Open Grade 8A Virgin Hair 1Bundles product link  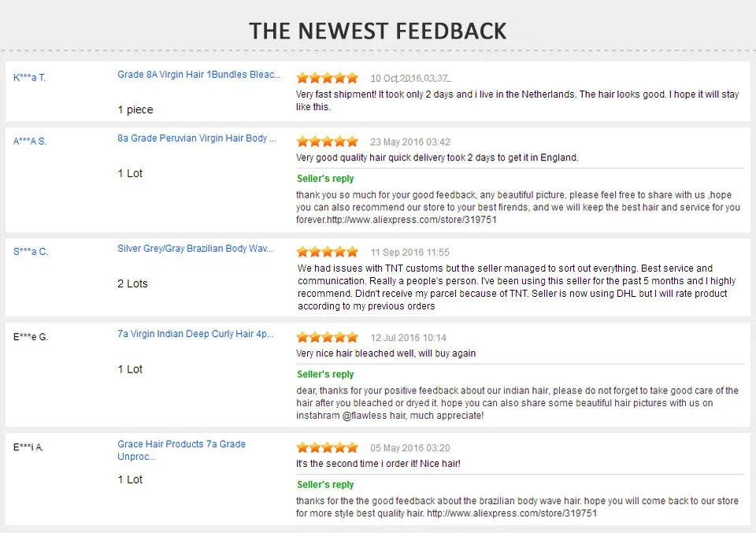click(x=198, y=75)
